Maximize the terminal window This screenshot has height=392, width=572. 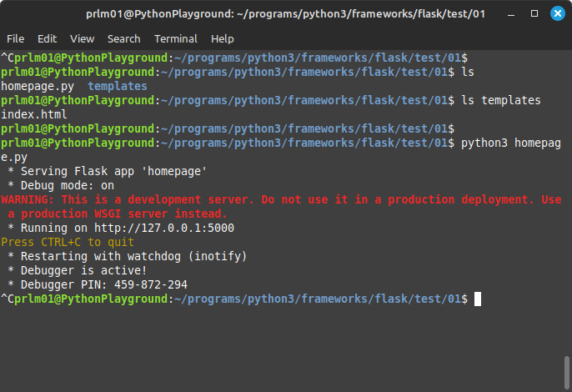(x=534, y=13)
